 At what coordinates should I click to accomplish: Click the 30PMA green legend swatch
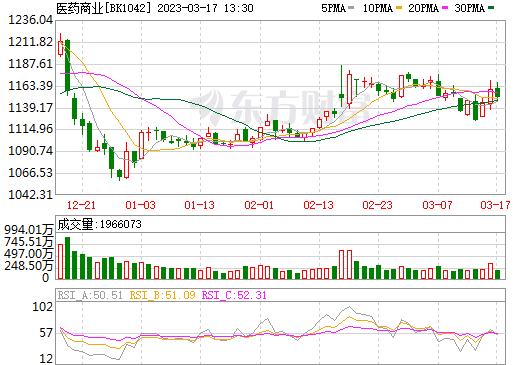(491, 8)
